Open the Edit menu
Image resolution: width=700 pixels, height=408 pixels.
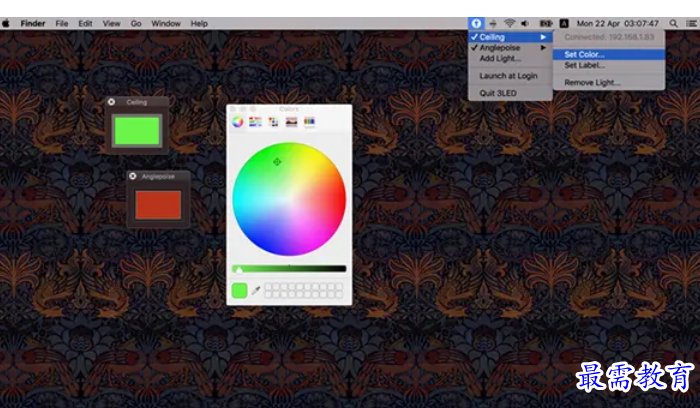[x=85, y=23]
